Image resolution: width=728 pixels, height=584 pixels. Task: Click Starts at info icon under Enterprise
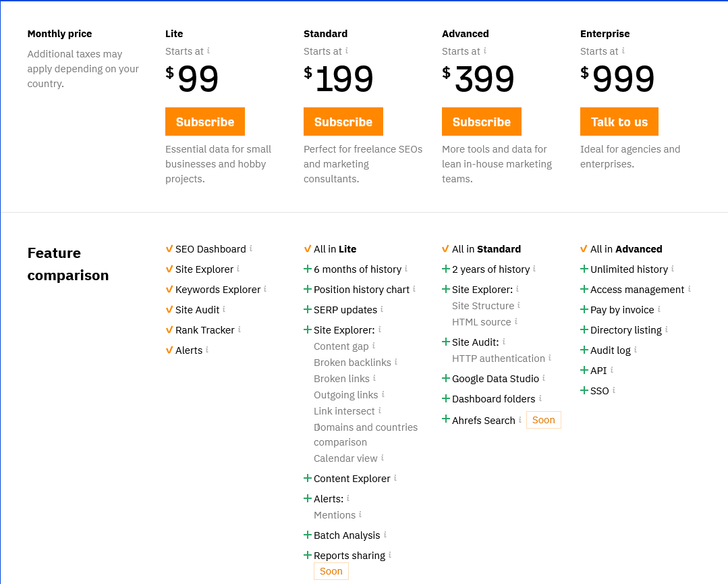[x=625, y=51]
